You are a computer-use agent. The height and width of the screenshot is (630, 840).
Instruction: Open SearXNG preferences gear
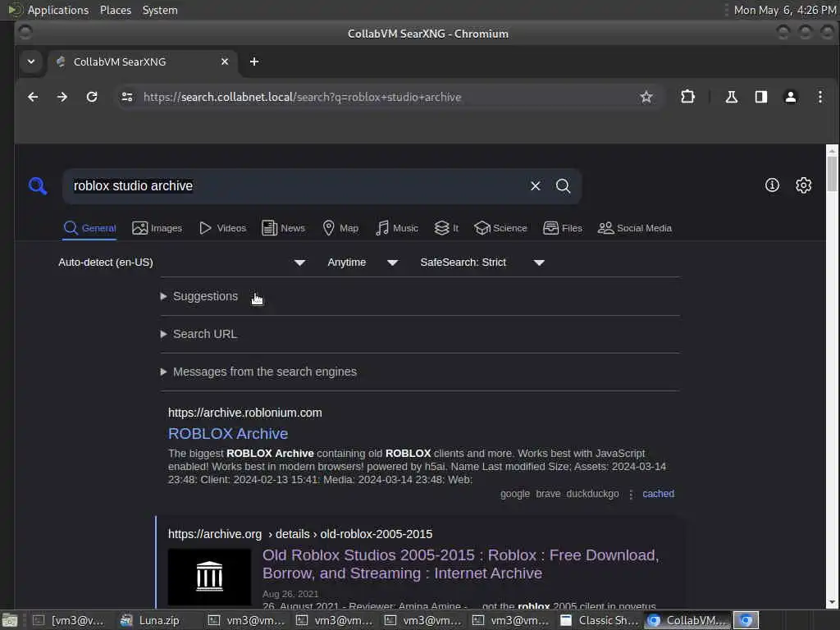(x=803, y=185)
